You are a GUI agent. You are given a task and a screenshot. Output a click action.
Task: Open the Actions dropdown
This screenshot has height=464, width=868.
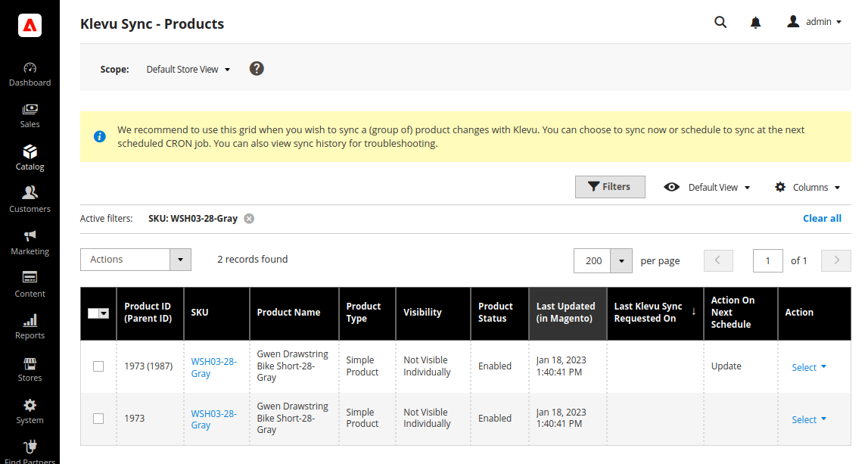click(135, 259)
